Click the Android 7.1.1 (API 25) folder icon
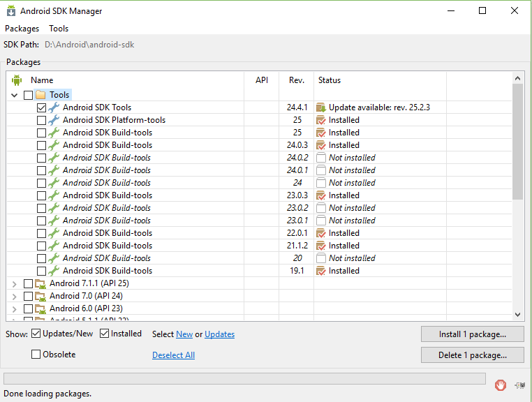532x402 pixels. [40, 283]
